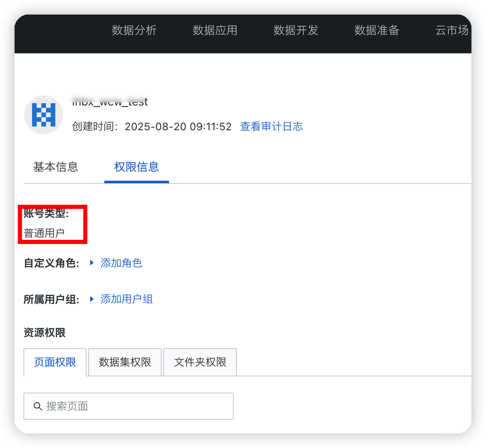486x448 pixels.
Task: Focus the 搜索页面 search field
Action: 129,406
